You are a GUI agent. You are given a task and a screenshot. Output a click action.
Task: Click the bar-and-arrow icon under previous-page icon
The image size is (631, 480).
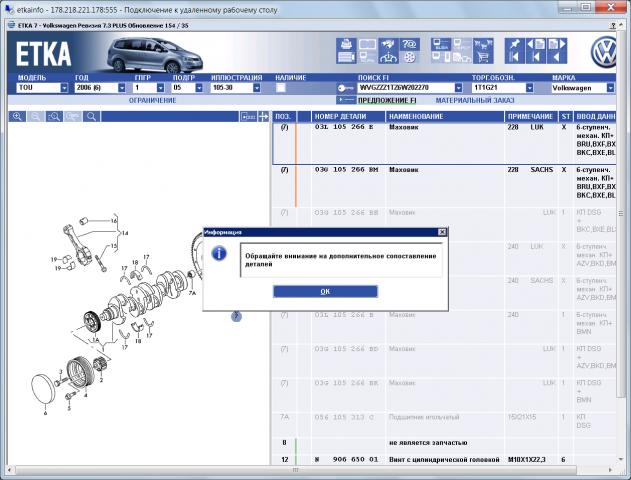(536, 57)
